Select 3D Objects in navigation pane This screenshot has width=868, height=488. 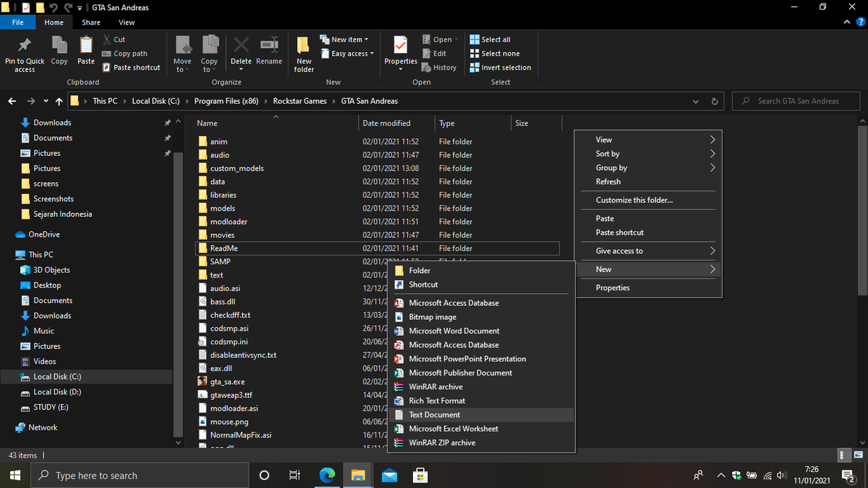point(52,270)
